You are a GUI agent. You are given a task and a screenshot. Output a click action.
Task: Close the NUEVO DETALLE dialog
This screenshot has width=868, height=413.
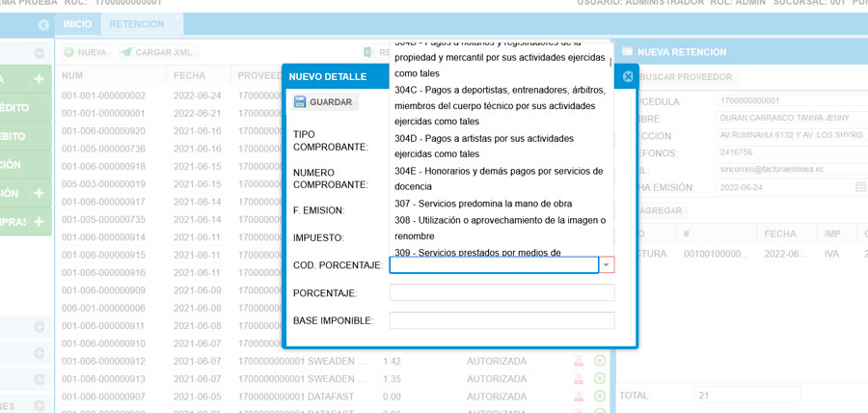point(628,77)
